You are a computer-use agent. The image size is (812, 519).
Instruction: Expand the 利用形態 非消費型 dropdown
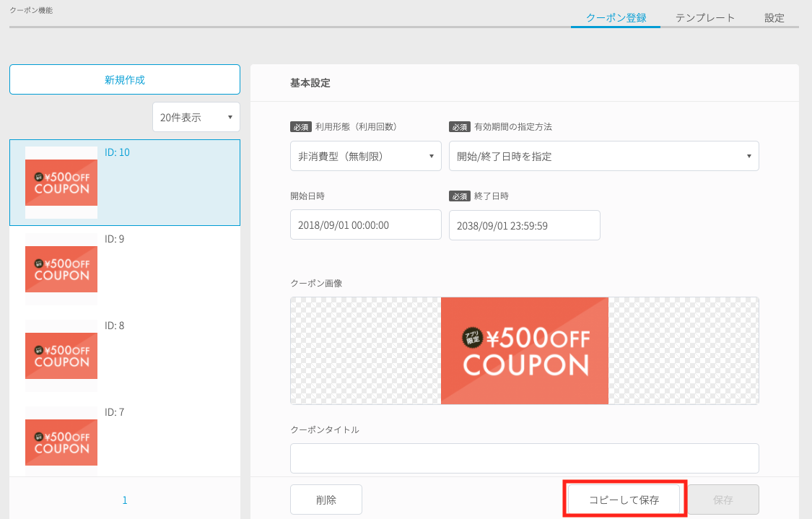(365, 156)
